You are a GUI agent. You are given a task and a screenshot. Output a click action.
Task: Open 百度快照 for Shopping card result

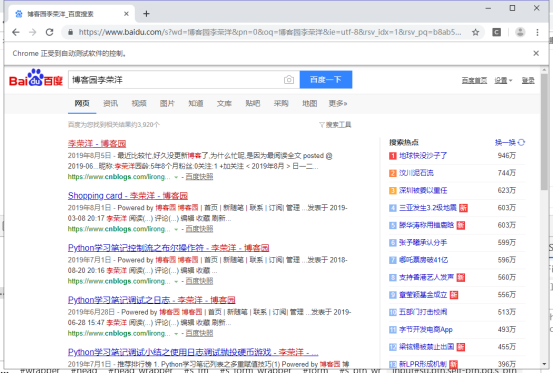click(199, 229)
